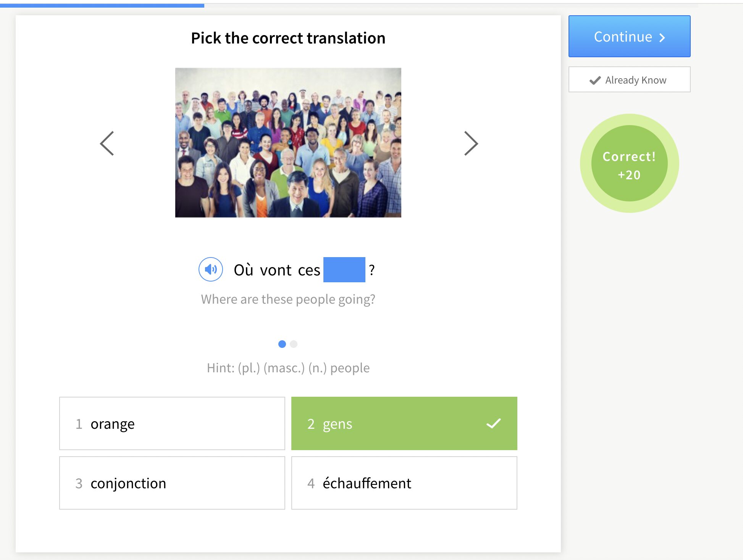Play the French sentence audio

210,270
